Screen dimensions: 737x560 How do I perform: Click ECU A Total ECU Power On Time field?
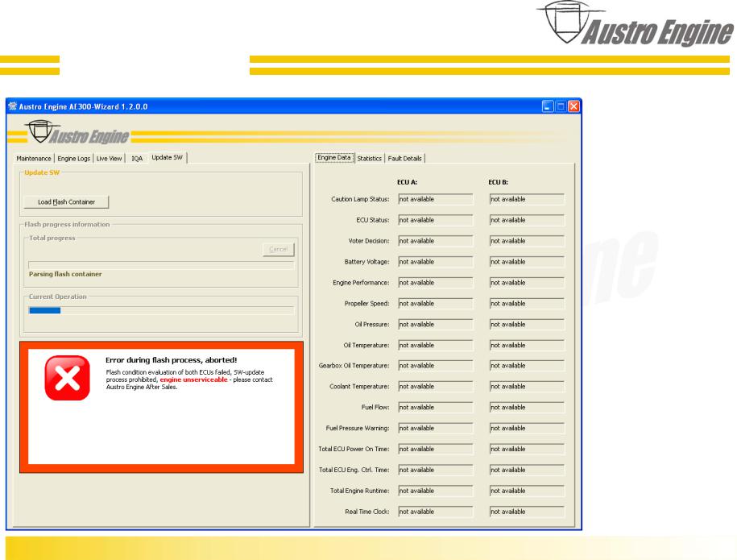click(x=435, y=449)
